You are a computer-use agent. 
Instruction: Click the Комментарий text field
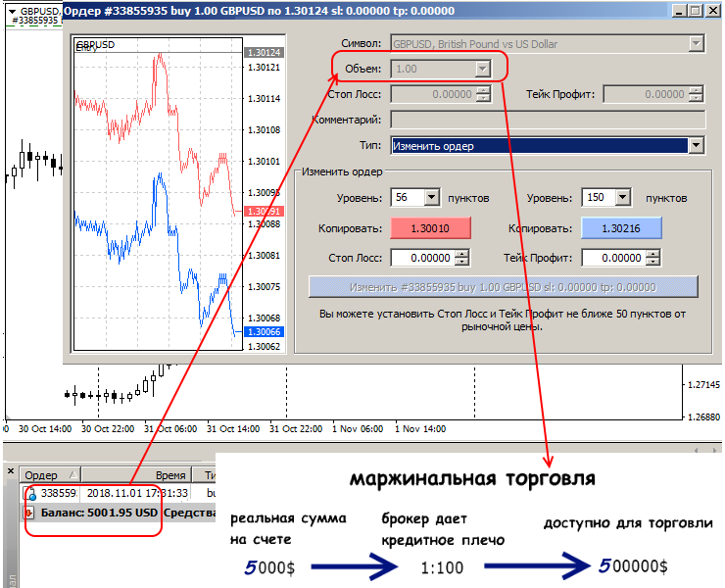tap(548, 120)
